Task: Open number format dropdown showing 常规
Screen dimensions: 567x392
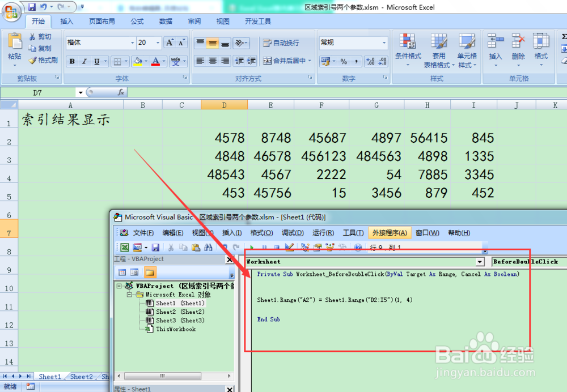Action: (384, 42)
